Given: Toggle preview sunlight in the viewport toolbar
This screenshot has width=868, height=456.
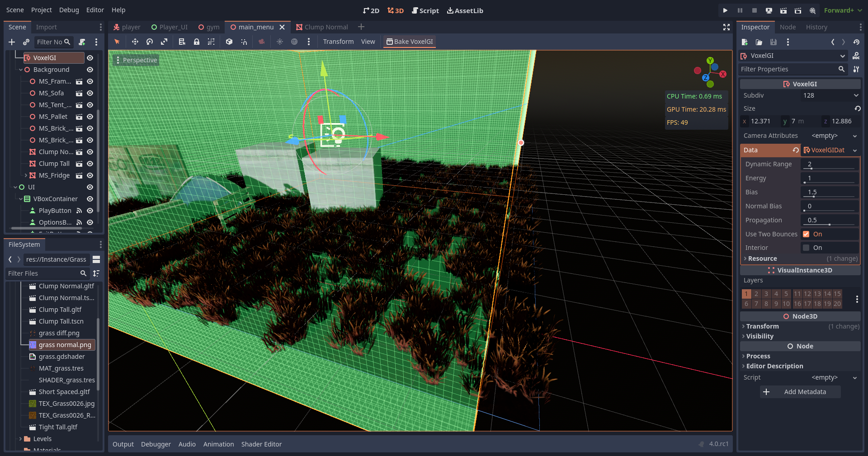Looking at the screenshot, I should pos(280,42).
